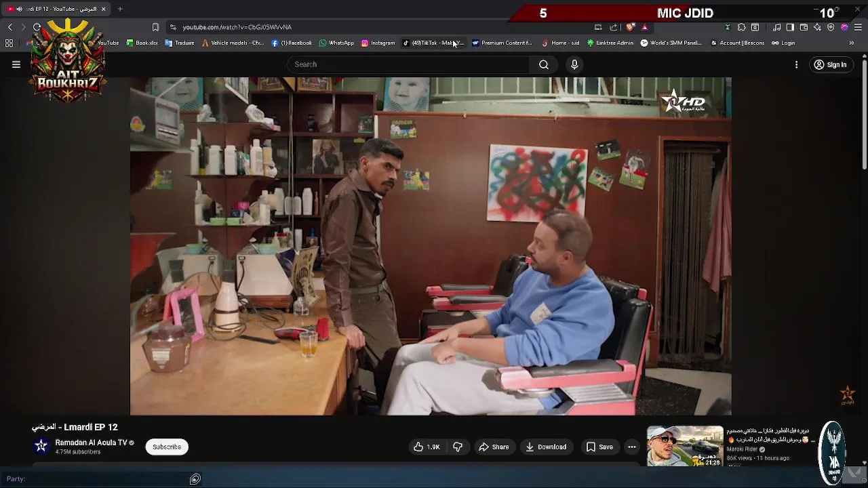
Task: Open the Facebook bookmark
Action: coord(292,43)
